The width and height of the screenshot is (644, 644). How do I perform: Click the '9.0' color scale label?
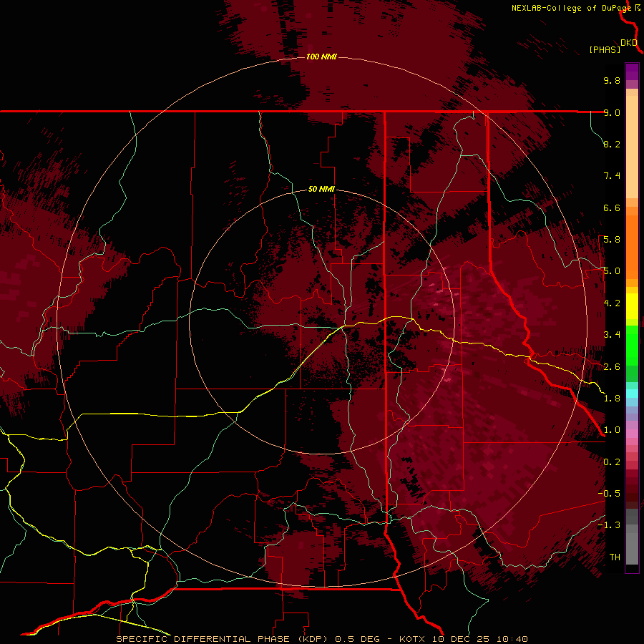click(x=612, y=112)
